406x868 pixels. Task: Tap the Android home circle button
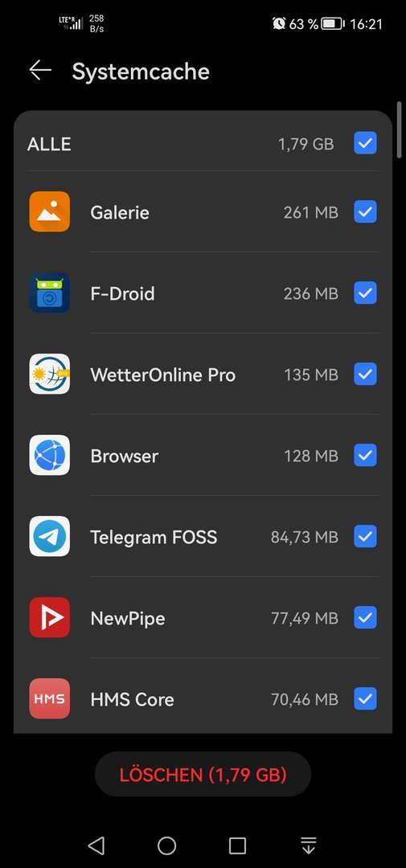coord(166,845)
